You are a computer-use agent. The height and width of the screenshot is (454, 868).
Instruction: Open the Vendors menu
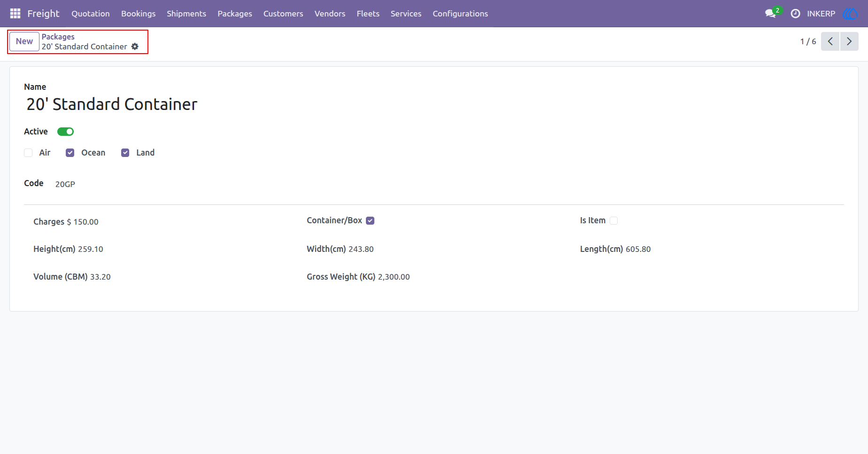click(330, 14)
